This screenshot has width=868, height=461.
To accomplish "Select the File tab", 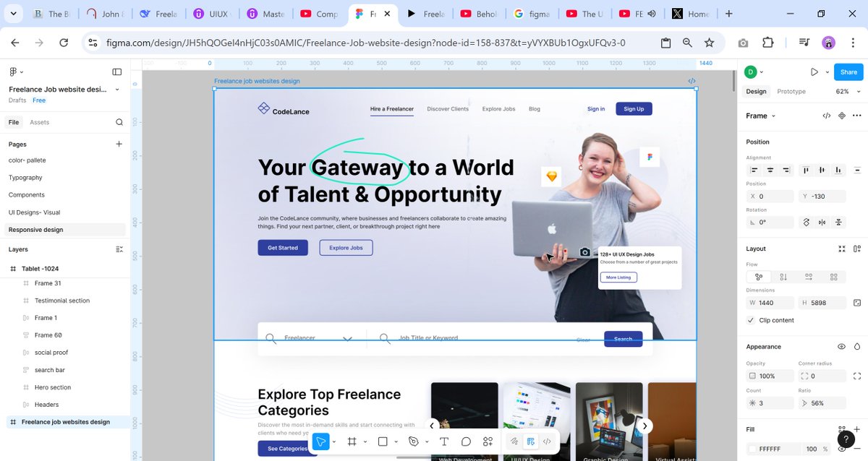I will click(14, 122).
